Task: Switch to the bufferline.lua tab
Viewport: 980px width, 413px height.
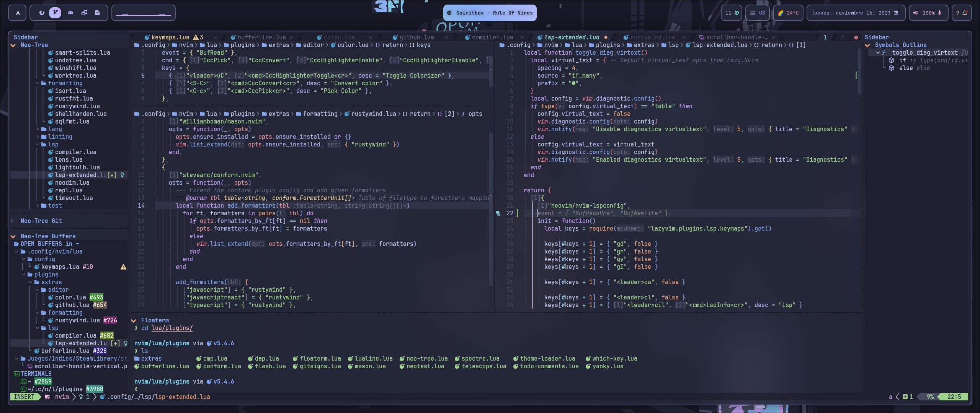Action: [x=261, y=37]
